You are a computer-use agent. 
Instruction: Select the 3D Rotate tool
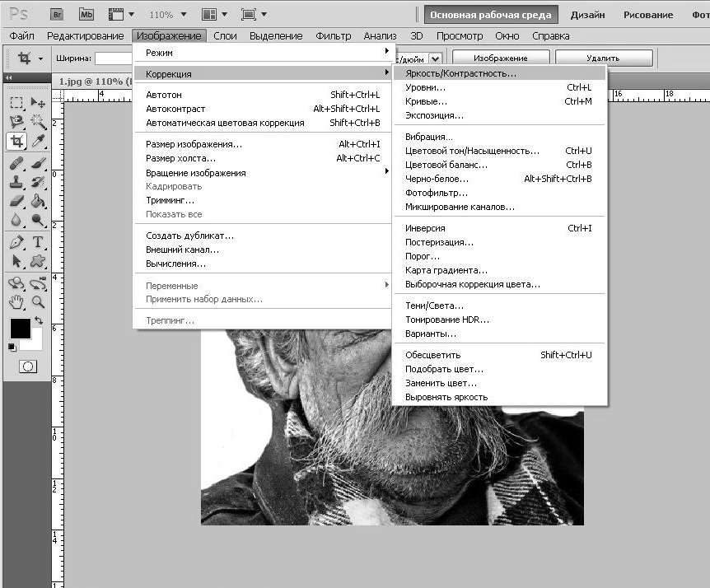pyautogui.click(x=16, y=283)
